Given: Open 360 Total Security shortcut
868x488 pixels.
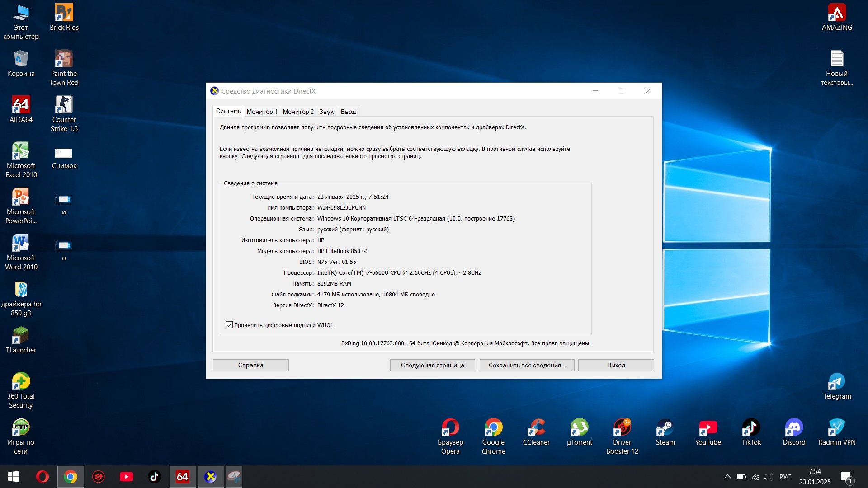Looking at the screenshot, I should (x=21, y=391).
